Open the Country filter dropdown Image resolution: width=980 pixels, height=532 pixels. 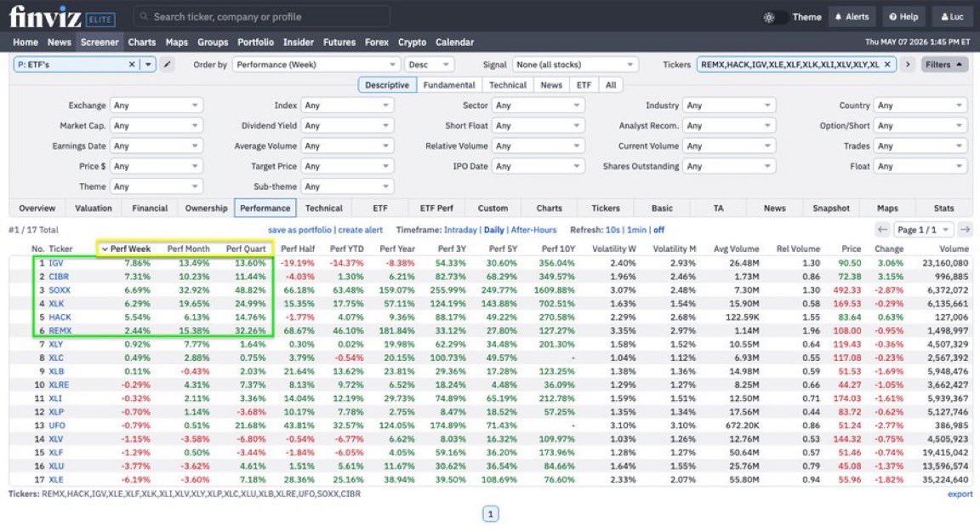(x=920, y=105)
